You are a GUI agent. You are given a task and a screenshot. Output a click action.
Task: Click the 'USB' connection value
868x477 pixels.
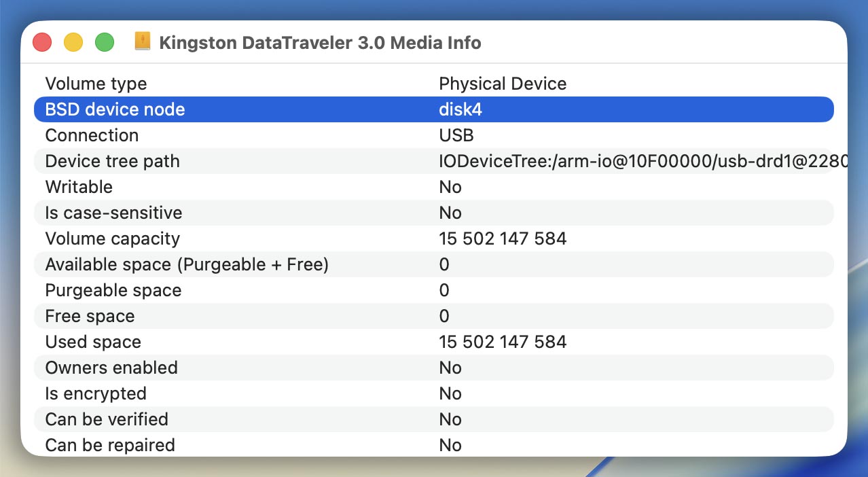pos(456,135)
